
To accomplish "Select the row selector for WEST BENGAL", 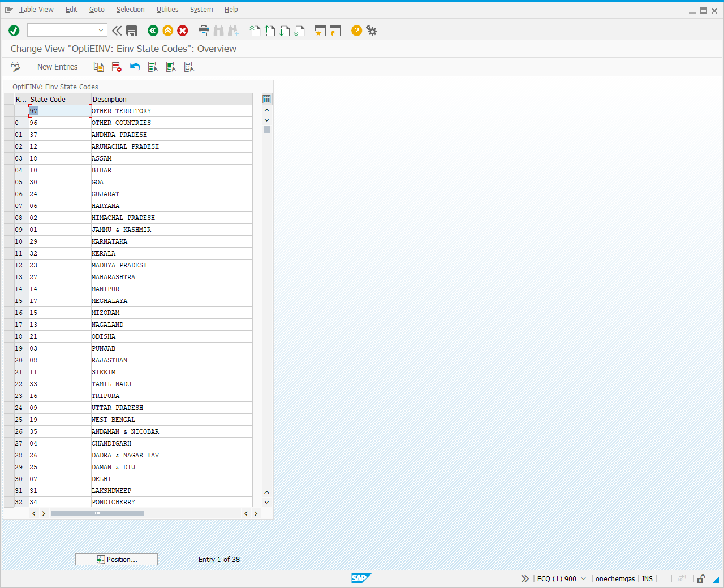I will point(9,420).
